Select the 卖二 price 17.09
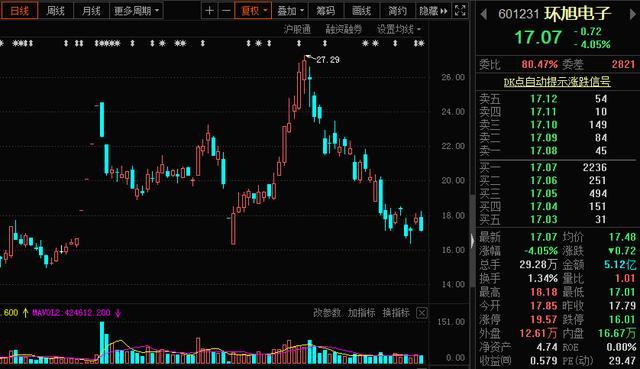 point(544,138)
